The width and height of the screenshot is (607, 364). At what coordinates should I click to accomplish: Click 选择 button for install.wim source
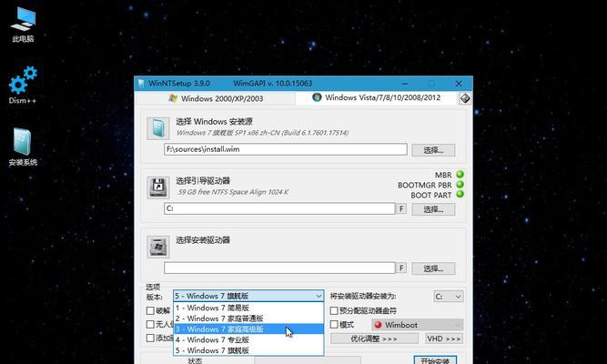point(433,150)
